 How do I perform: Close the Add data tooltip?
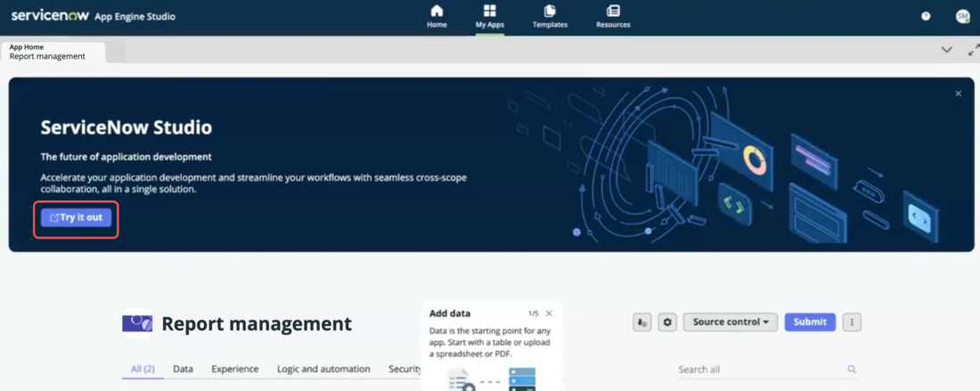[549, 314]
